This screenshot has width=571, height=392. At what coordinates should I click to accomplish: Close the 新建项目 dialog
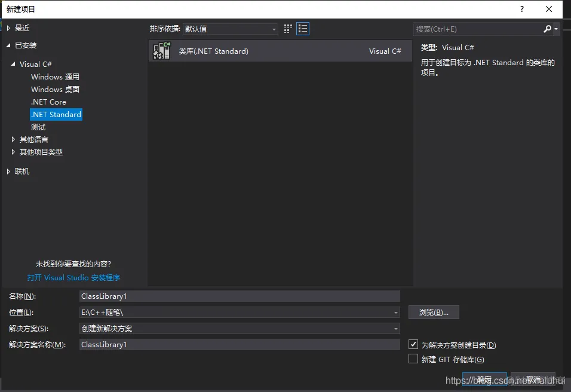tap(549, 9)
